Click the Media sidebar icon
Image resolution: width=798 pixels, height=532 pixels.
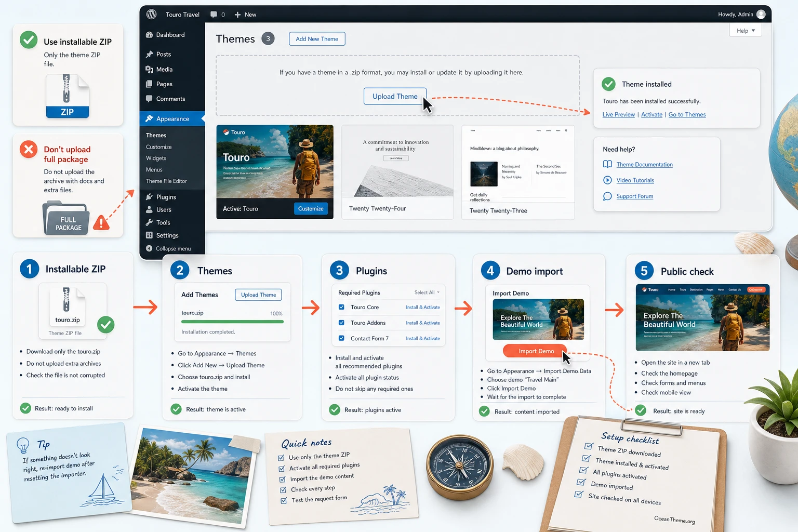coord(149,69)
